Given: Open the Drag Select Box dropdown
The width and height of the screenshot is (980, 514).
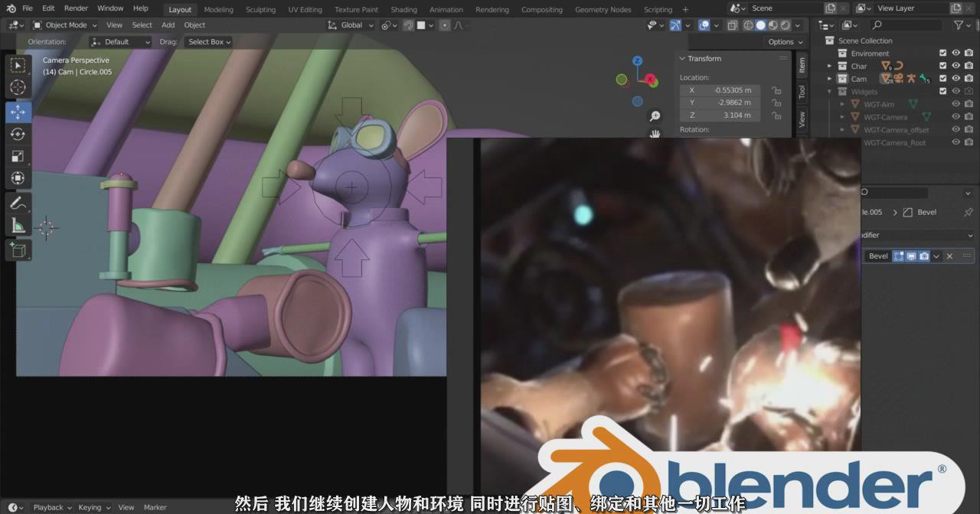Looking at the screenshot, I should [208, 42].
